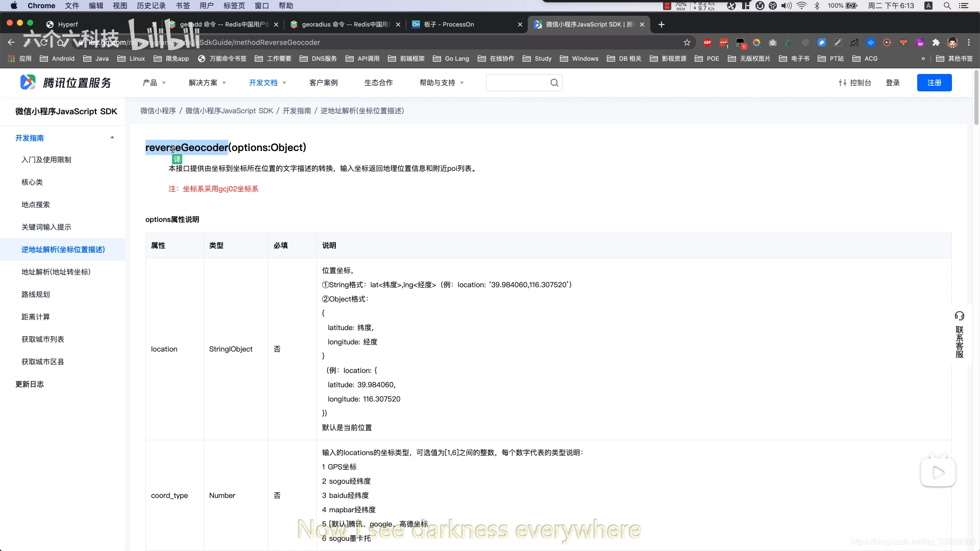Toggle Bluetooth from the menu bar
The image size is (980, 551).
818,6
